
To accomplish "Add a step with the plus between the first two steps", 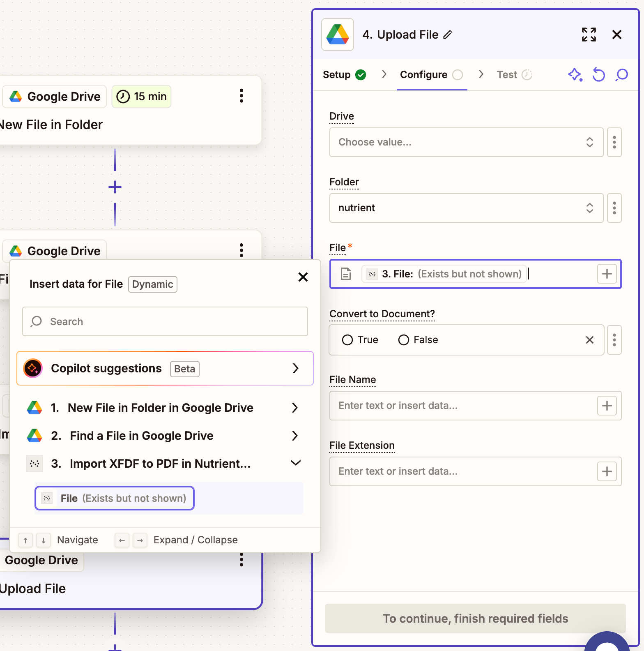I will (115, 187).
